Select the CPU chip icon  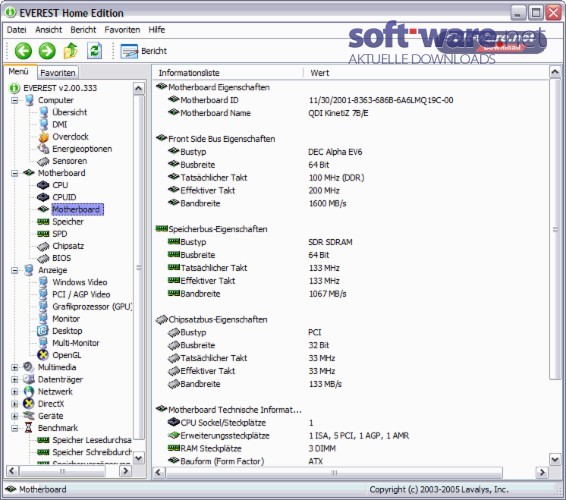coord(43,185)
